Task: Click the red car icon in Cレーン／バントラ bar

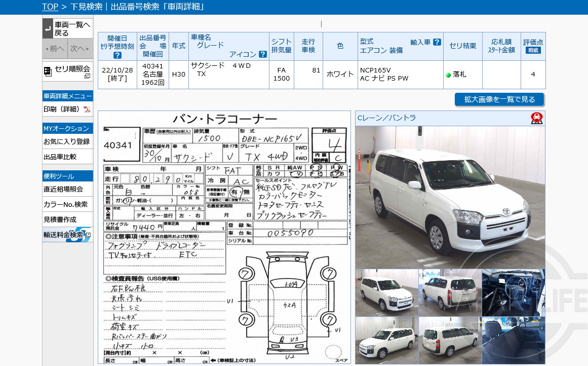Action: coord(537,119)
